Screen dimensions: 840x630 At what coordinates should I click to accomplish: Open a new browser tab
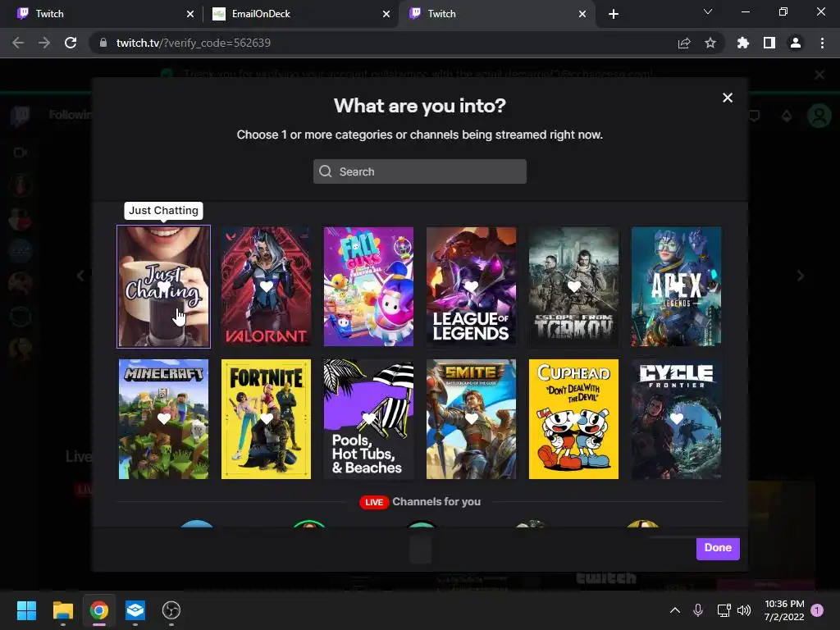tap(614, 14)
